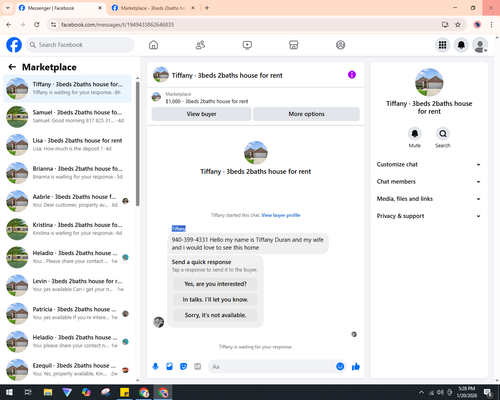Click the View buyer button

tap(201, 114)
